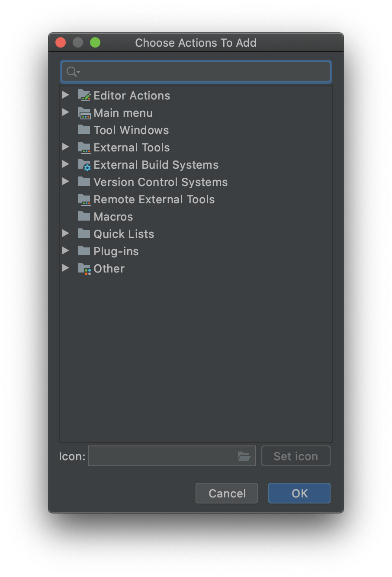Expand the Other node
This screenshot has height=577, width=392.
[x=66, y=268]
